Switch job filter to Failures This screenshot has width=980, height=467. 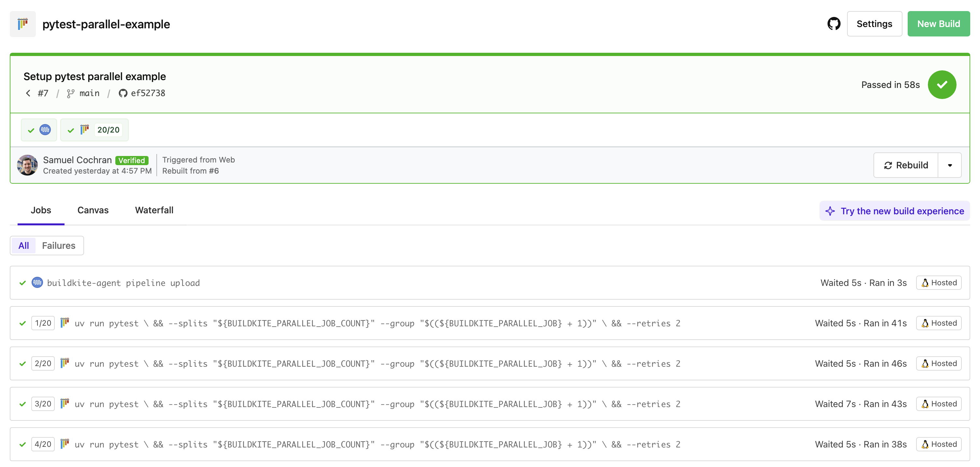(59, 246)
